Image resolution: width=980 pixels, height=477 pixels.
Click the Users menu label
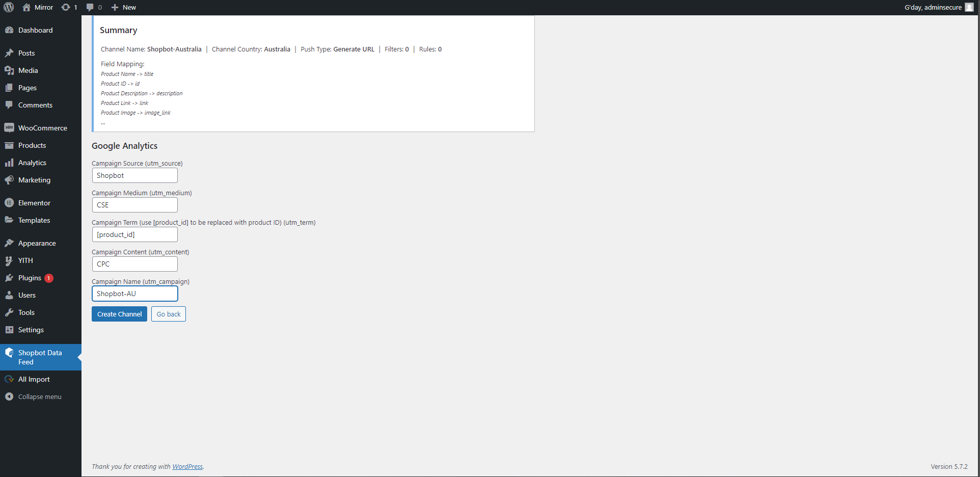tap(27, 295)
